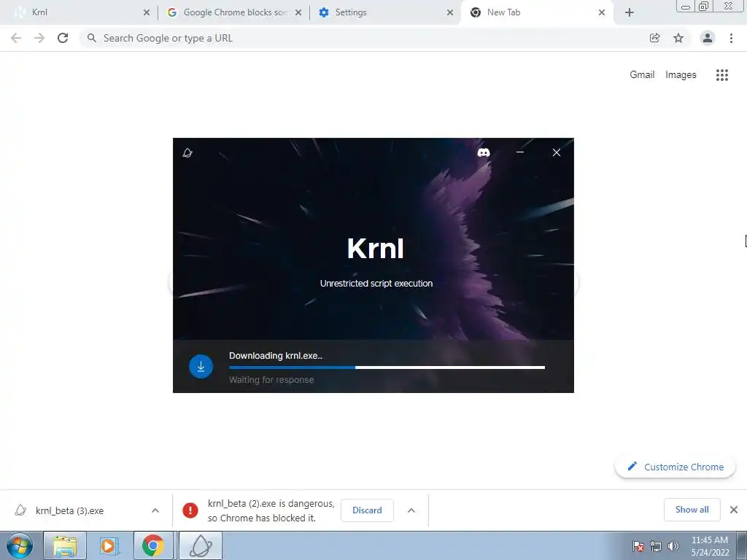This screenshot has width=747, height=560.
Task: Open Images link
Action: tap(681, 75)
